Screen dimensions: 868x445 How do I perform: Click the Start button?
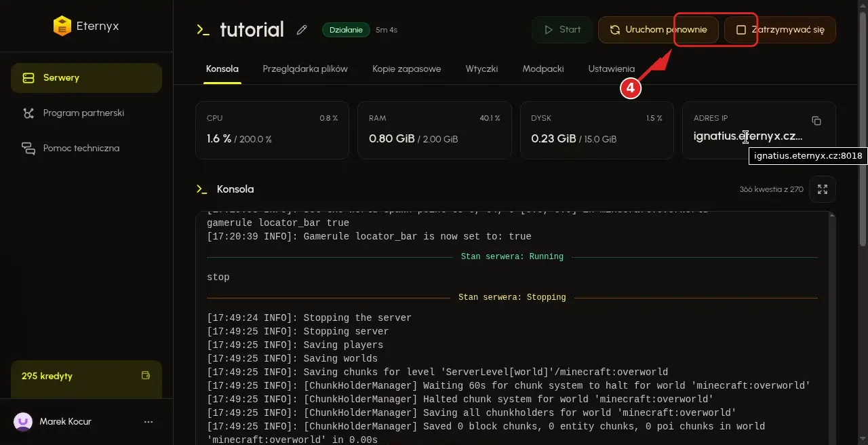point(561,30)
